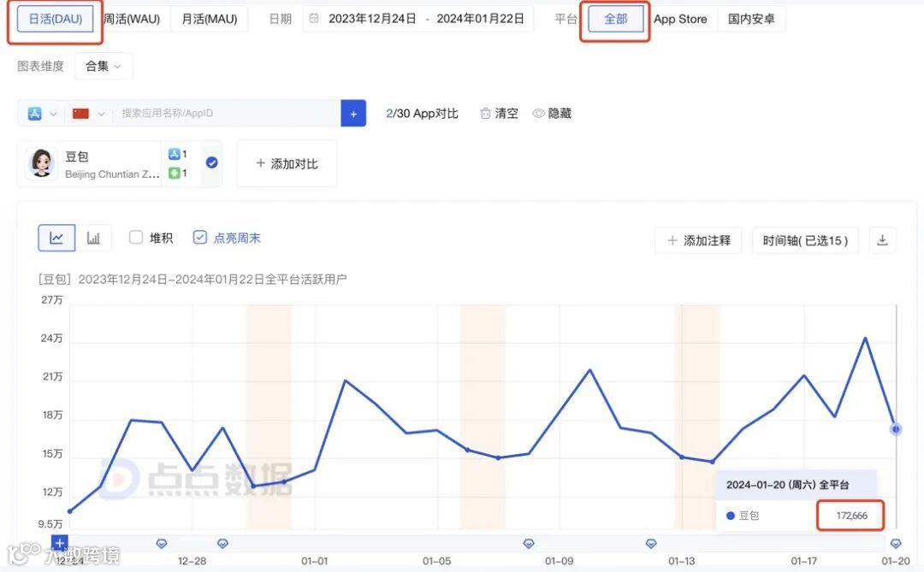Open the App Store platform selector dropdown

[x=41, y=113]
